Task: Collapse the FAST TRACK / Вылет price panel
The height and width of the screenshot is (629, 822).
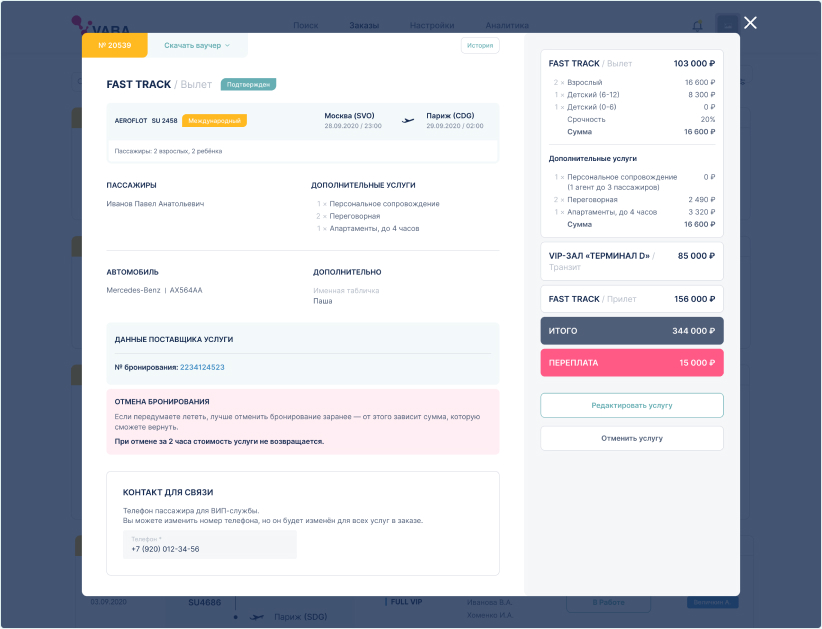Action: coord(631,63)
